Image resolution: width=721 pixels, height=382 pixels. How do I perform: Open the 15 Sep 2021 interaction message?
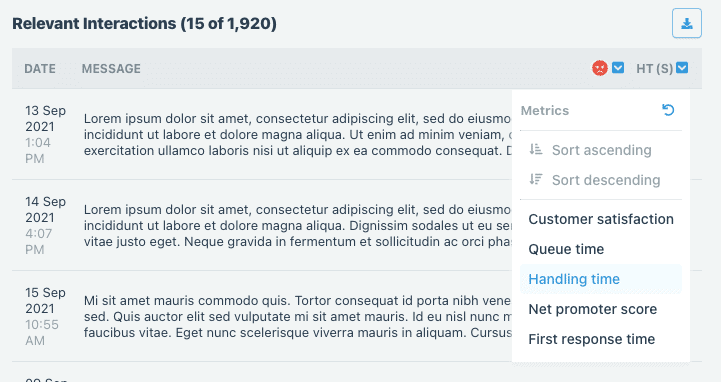297,316
